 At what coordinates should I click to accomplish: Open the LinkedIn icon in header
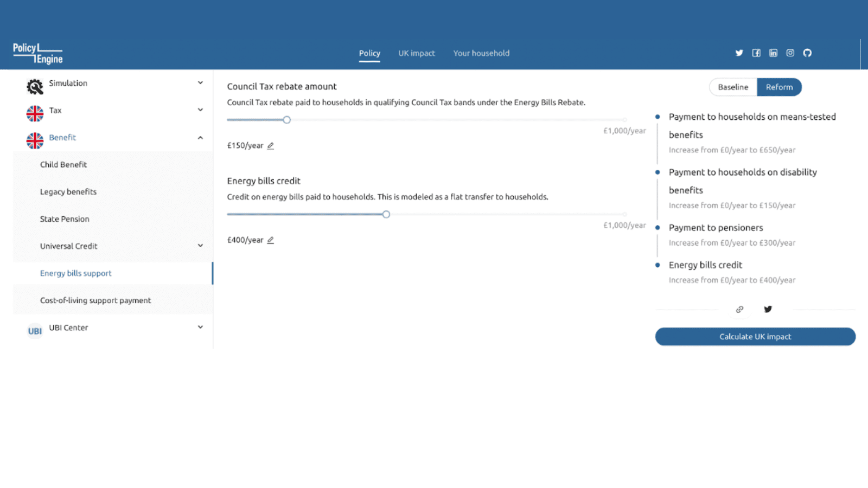coord(773,53)
